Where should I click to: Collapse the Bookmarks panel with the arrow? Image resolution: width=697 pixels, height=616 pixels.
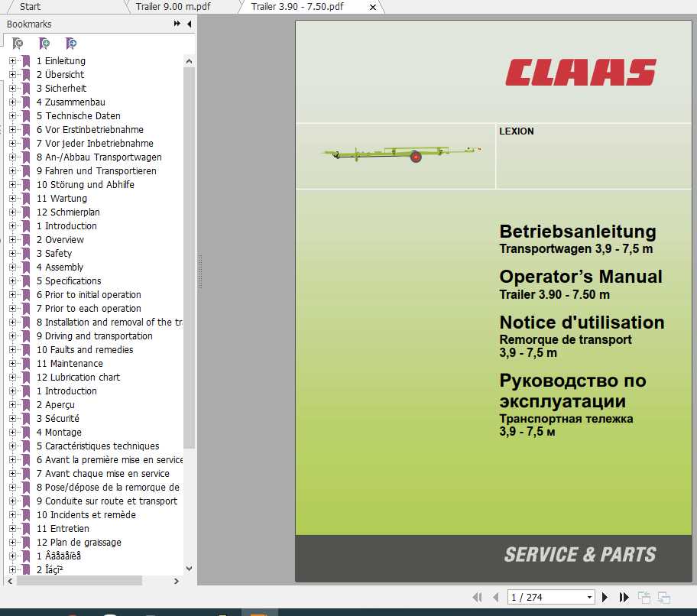click(x=188, y=24)
